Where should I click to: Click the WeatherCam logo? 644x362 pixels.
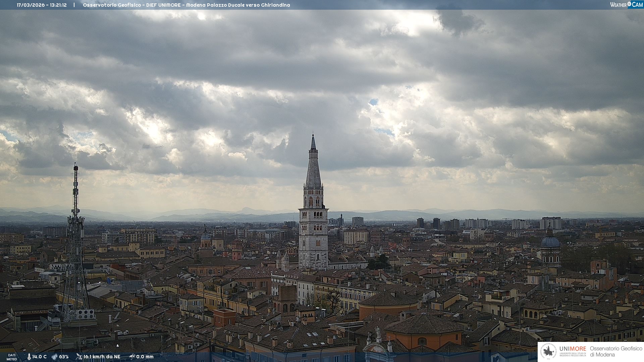[626, 5]
